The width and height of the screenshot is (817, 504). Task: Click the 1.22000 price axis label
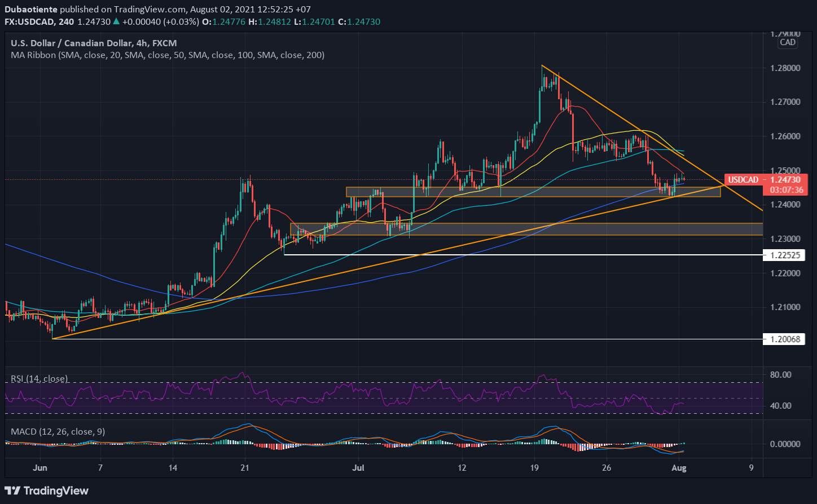tap(785, 273)
